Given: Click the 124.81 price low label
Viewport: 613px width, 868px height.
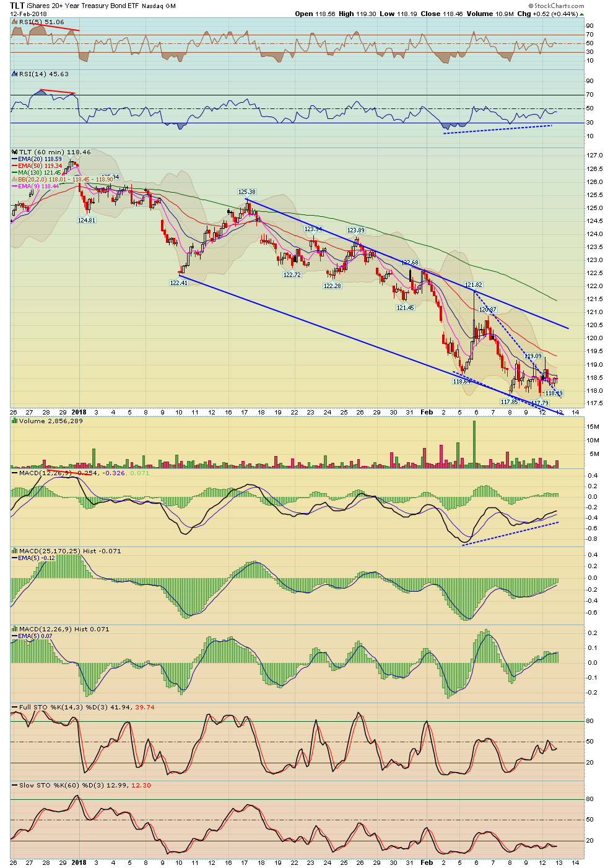Looking at the screenshot, I should click(x=86, y=220).
